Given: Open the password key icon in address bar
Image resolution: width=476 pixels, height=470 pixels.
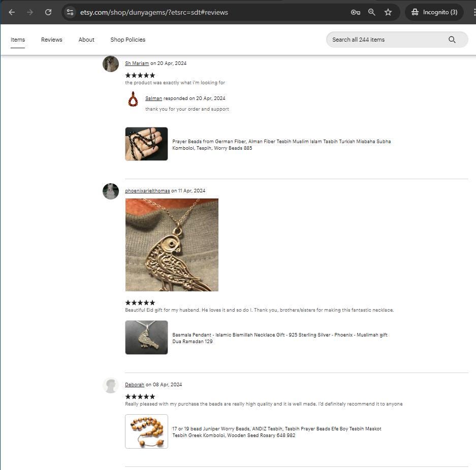Looking at the screenshot, I should coord(356,12).
